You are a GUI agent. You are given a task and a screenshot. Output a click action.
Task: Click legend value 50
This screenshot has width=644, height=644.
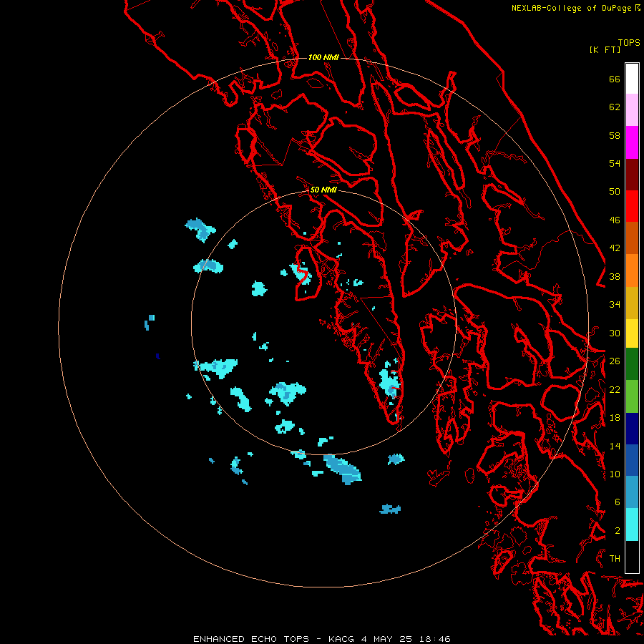pos(615,192)
